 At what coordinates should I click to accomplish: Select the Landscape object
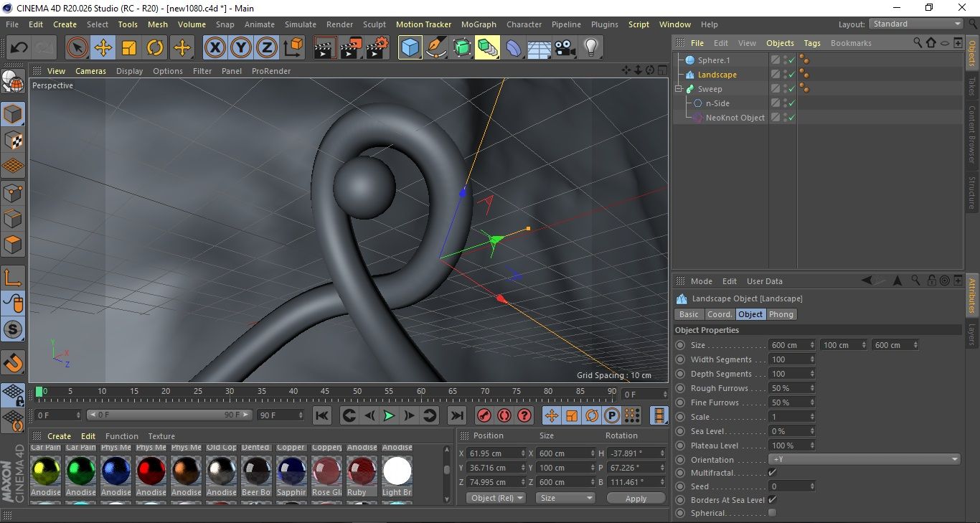coord(717,75)
